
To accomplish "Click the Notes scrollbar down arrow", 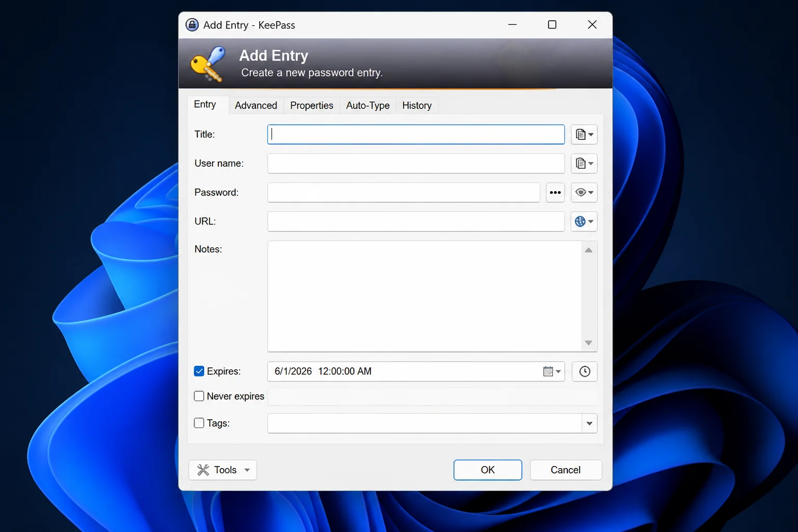I will point(589,343).
